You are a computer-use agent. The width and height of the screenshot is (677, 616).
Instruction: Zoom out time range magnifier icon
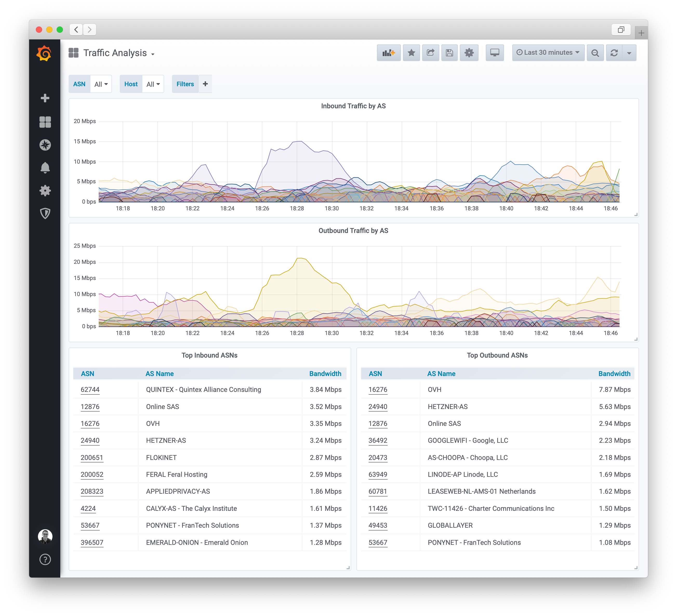click(x=595, y=53)
